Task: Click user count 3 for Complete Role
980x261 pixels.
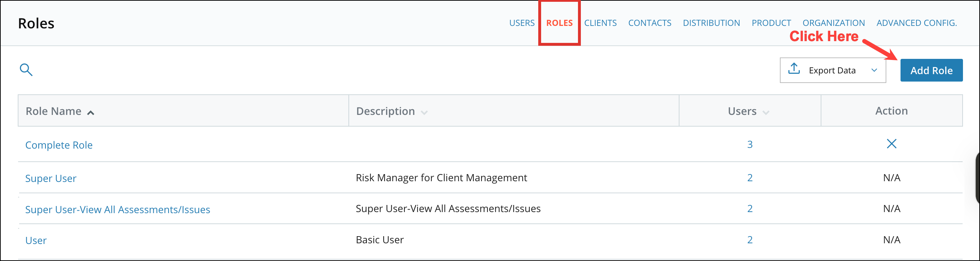Action: (750, 145)
